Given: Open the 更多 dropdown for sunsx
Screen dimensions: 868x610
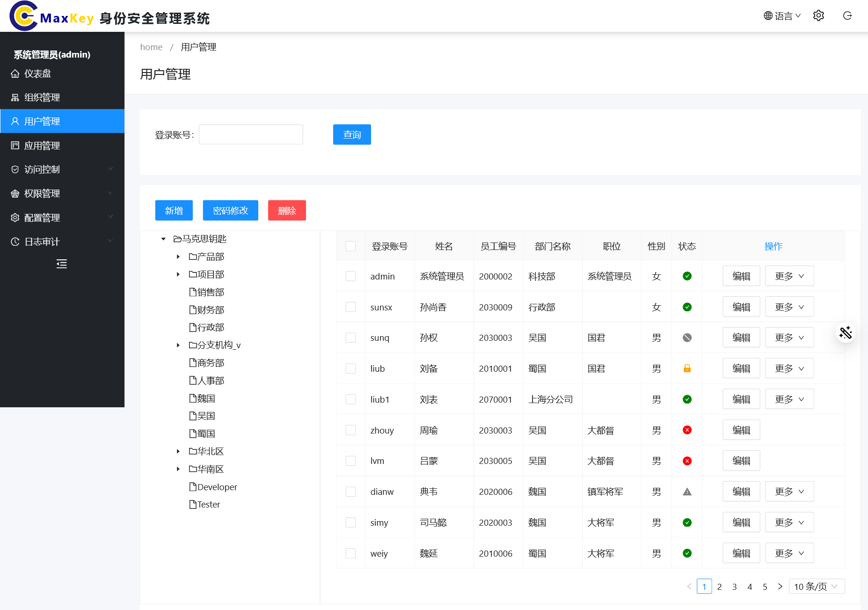Looking at the screenshot, I should point(789,307).
